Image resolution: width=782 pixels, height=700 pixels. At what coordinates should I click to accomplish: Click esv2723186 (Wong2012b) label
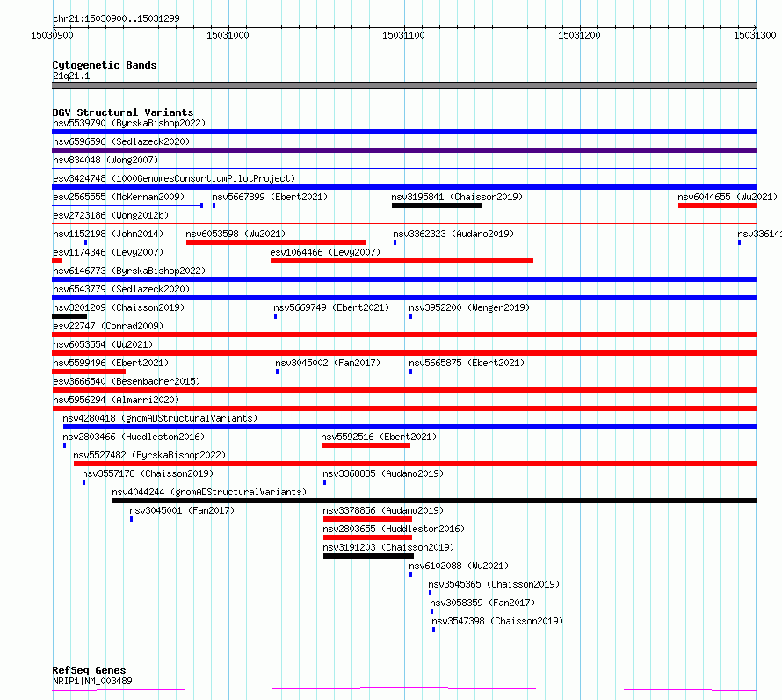(111, 215)
